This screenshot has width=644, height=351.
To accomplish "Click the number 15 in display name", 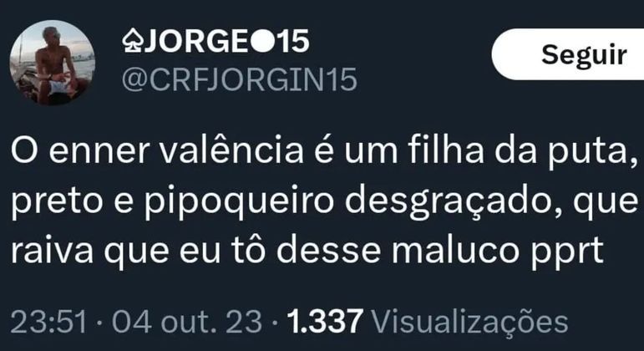I will click(292, 42).
